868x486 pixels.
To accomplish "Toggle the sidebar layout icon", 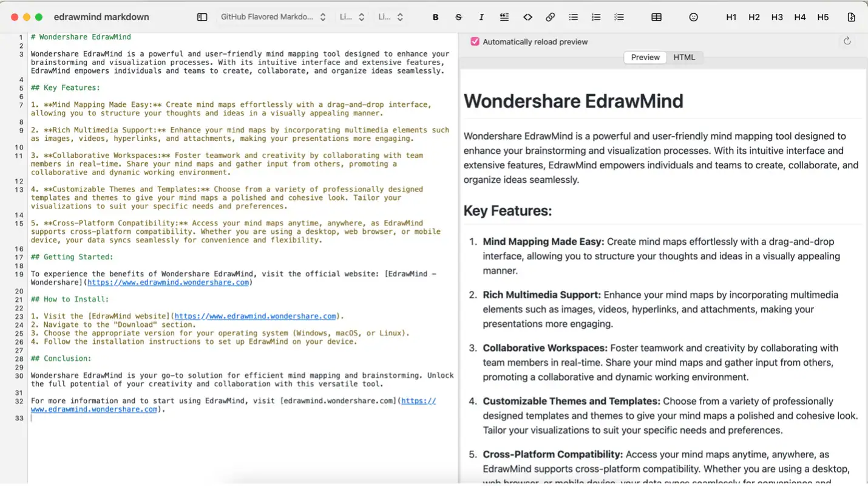I will coord(202,17).
